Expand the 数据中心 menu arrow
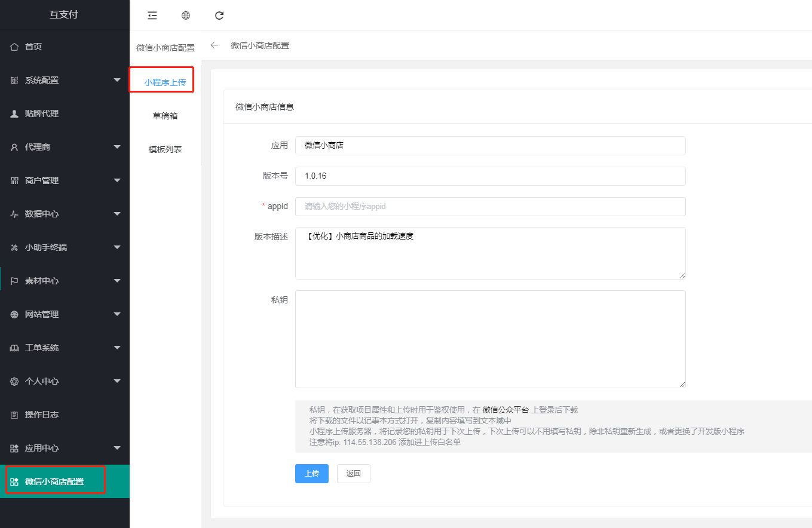 117,214
